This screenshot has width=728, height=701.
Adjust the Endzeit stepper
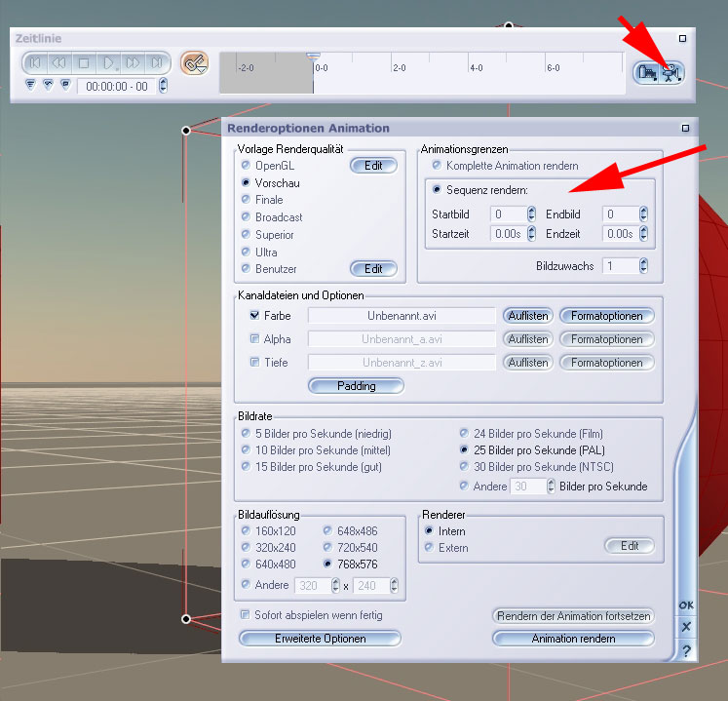(x=643, y=234)
